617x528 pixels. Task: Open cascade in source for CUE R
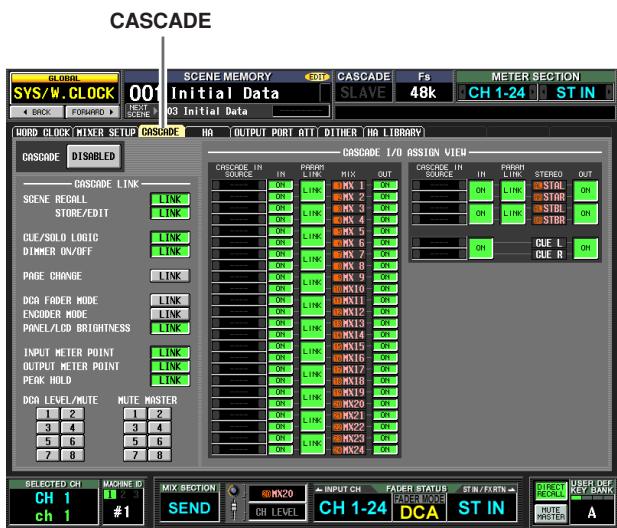tap(439, 254)
